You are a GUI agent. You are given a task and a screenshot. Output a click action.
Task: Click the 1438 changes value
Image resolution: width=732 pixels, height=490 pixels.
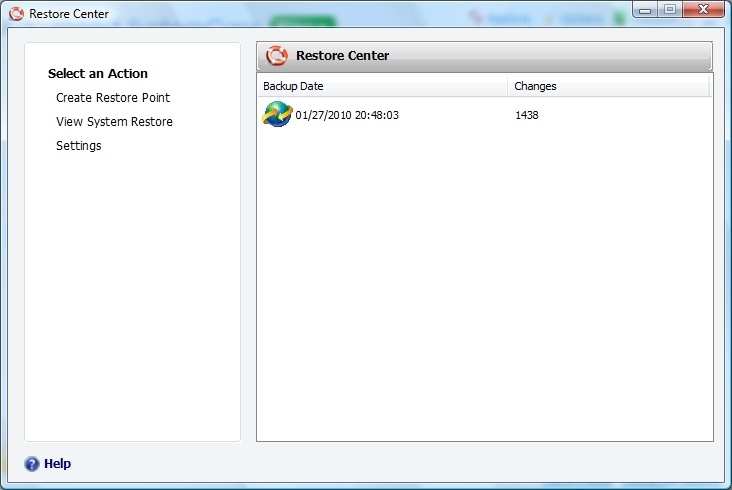click(x=527, y=115)
